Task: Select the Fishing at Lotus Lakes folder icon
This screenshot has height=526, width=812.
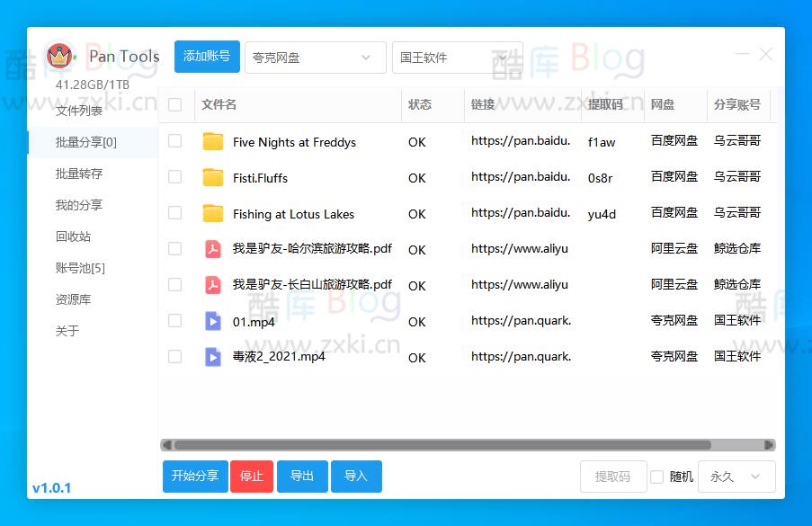Action: (213, 213)
